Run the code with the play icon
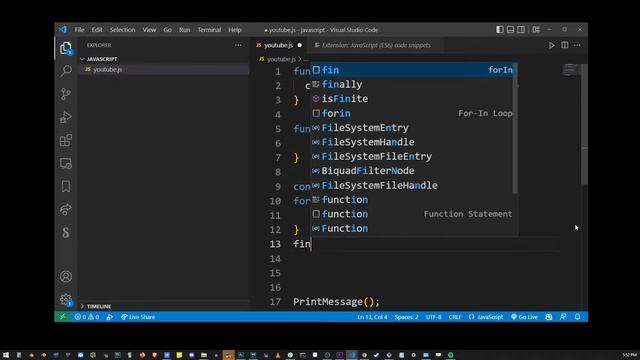This screenshot has height=360, width=640. (x=551, y=45)
